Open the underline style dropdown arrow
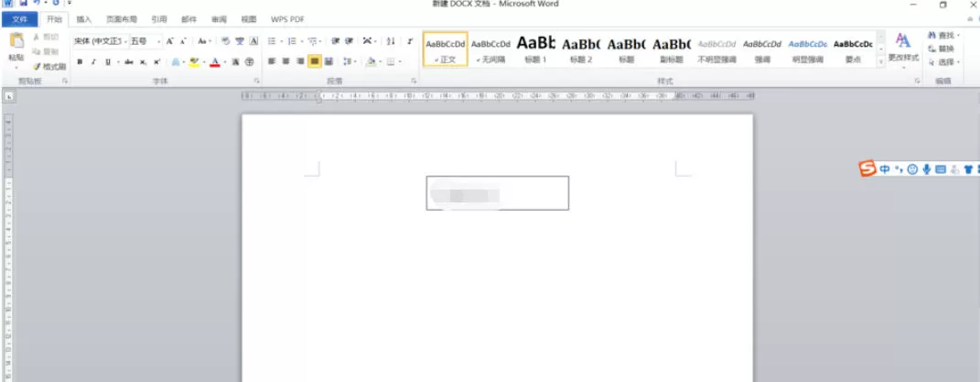Image resolution: width=980 pixels, height=382 pixels. (117, 61)
